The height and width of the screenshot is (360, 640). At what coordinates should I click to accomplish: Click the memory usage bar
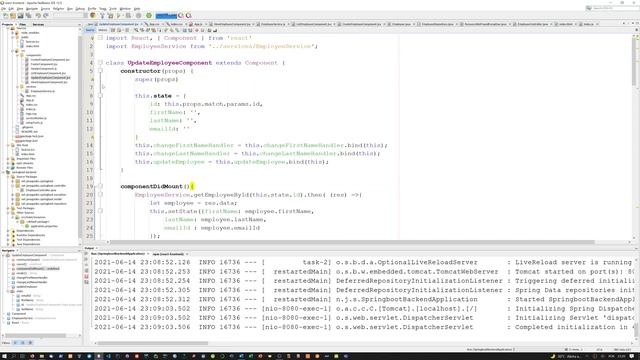(166, 16)
